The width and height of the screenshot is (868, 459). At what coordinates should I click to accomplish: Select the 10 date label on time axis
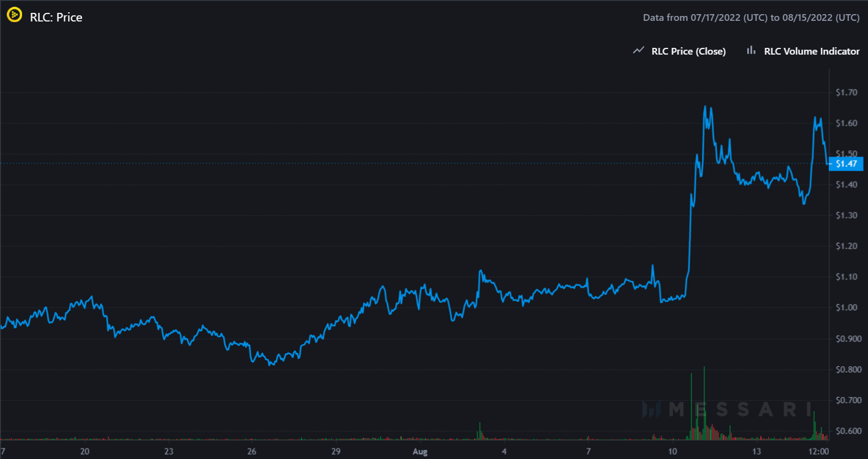(x=672, y=452)
